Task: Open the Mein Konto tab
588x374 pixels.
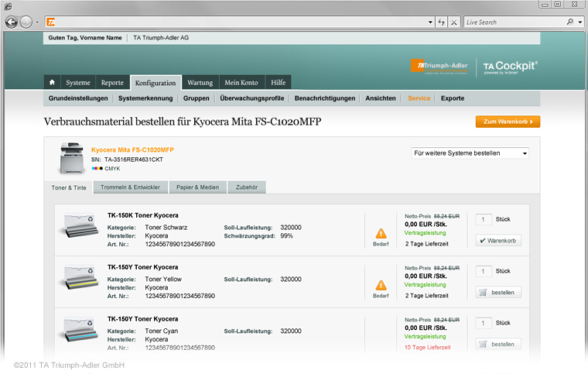Action: tap(241, 83)
